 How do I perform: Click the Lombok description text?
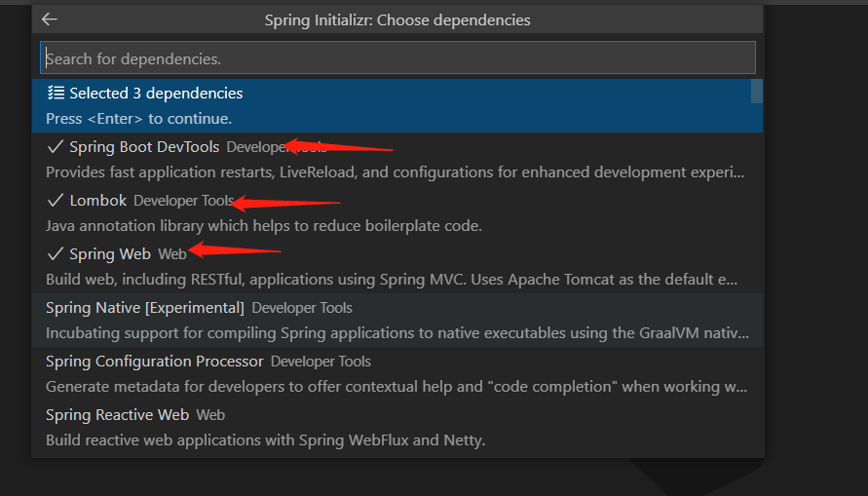coord(264,226)
